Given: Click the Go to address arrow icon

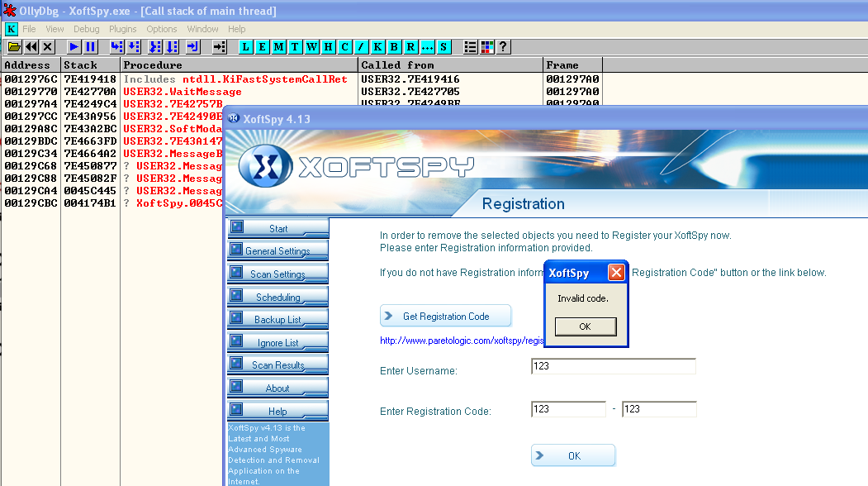Looking at the screenshot, I should [x=219, y=47].
